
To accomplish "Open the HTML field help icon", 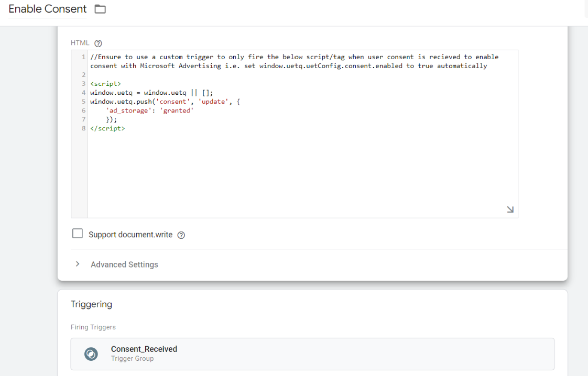I will coord(98,43).
